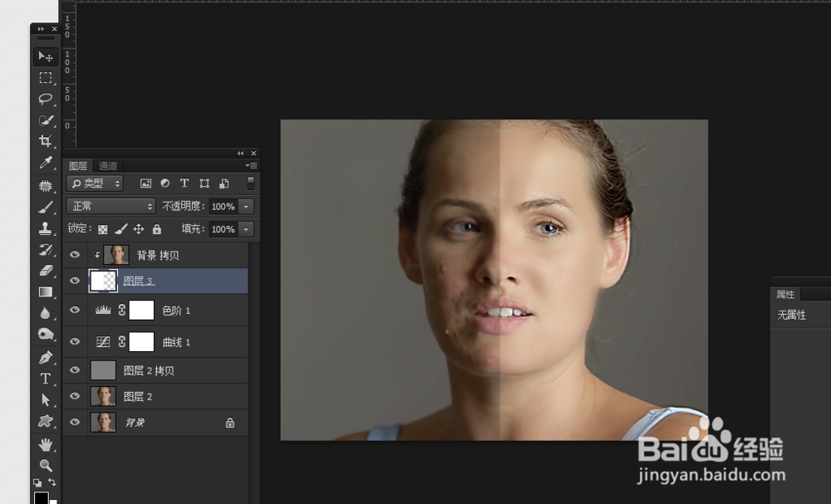831x504 pixels.
Task: Hide the 背景 layer via eye icon
Action: (x=75, y=422)
